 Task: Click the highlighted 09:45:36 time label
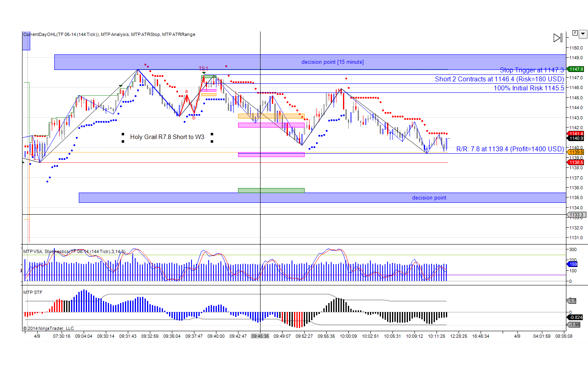260,336
